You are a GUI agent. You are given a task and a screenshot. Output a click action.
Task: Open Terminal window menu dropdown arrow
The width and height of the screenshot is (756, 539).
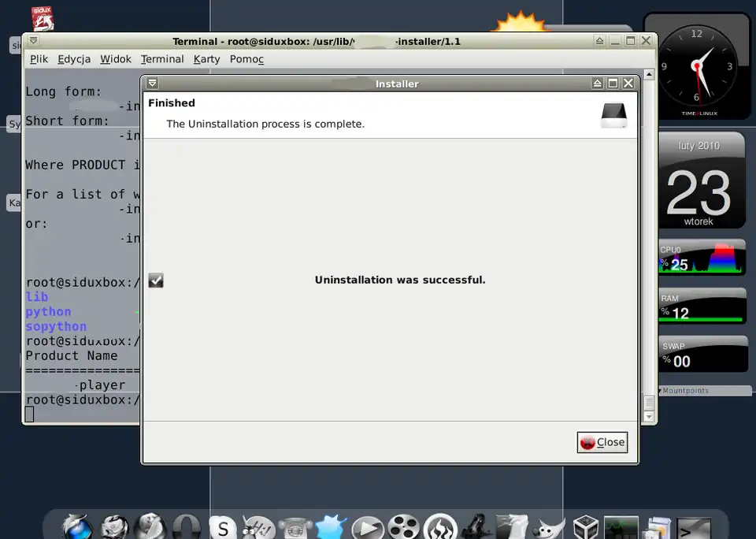34,41
